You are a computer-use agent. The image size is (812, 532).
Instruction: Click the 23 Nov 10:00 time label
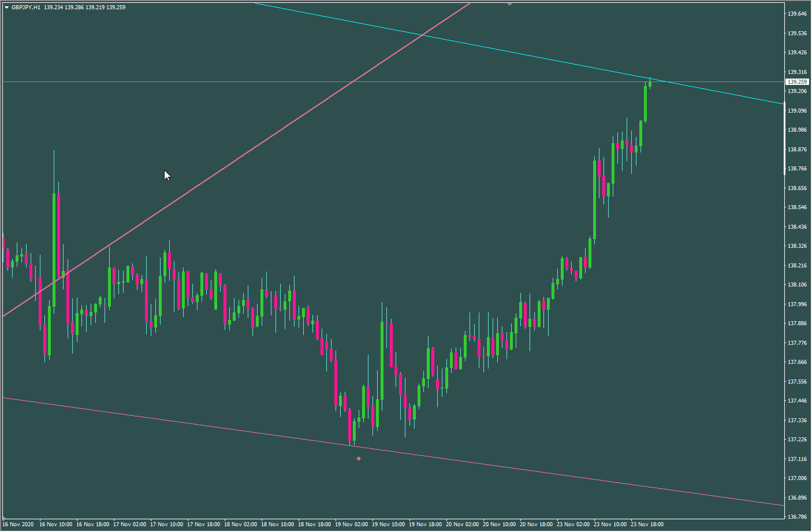(610, 524)
